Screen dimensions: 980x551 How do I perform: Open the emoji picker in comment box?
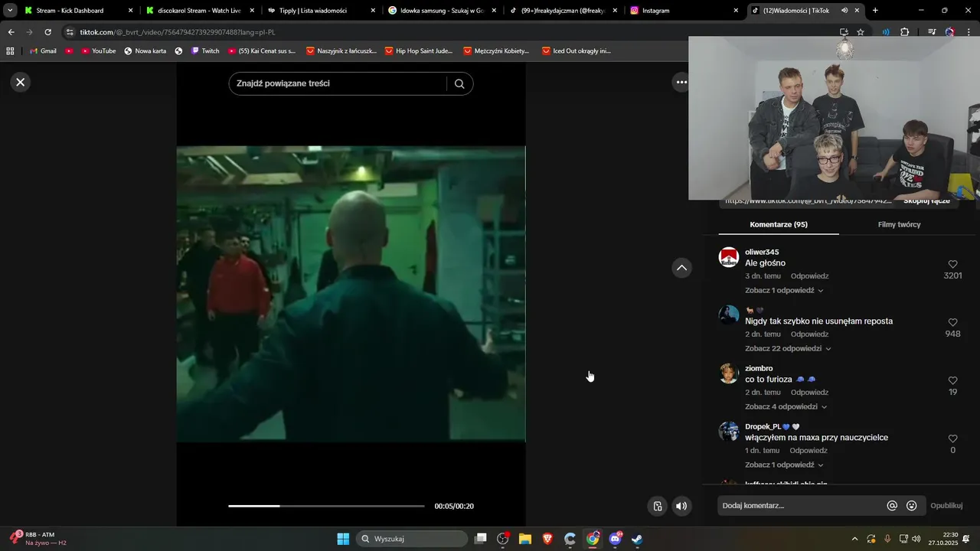tap(911, 506)
